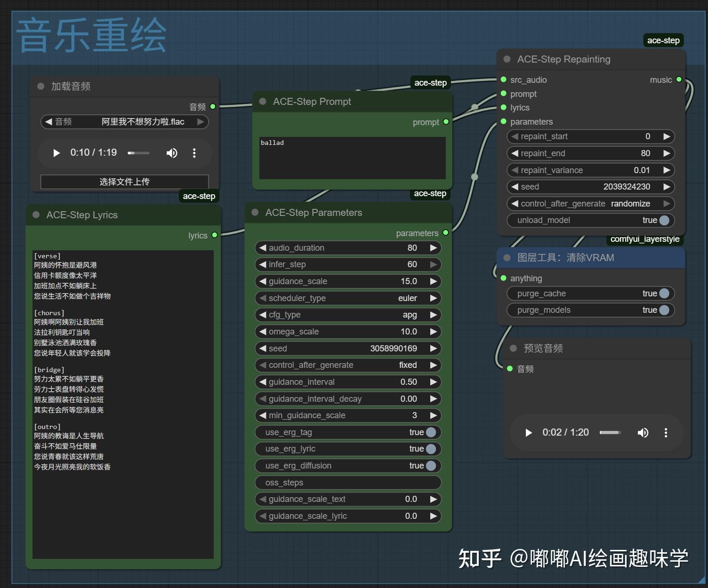Advance cfg_type to the next value
The image size is (708, 588).
[433, 315]
